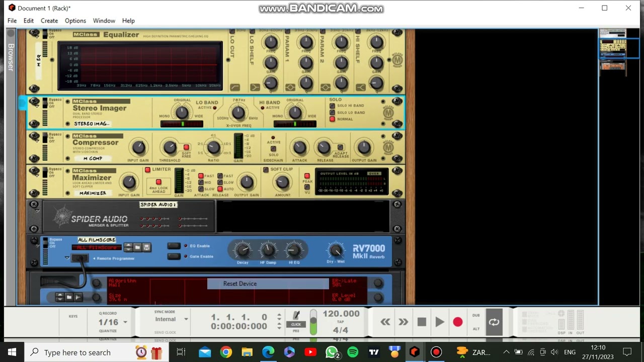Open the Help menu

click(128, 21)
